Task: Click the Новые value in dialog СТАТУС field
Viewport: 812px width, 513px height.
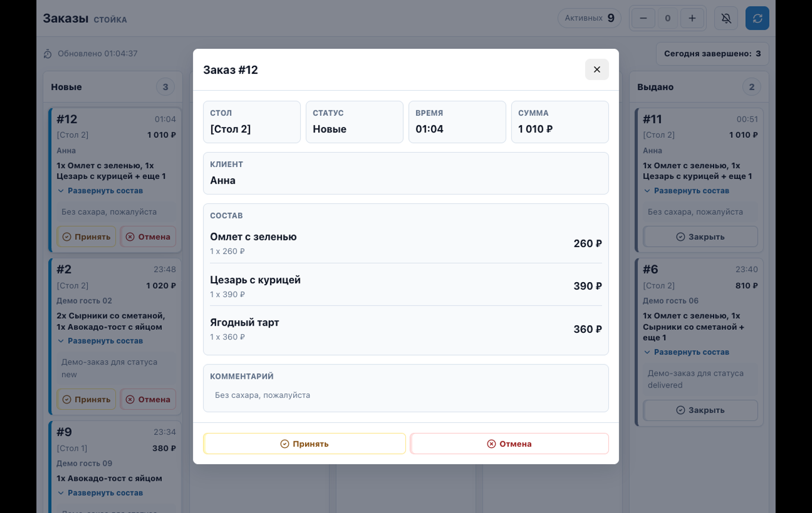Action: (330, 129)
